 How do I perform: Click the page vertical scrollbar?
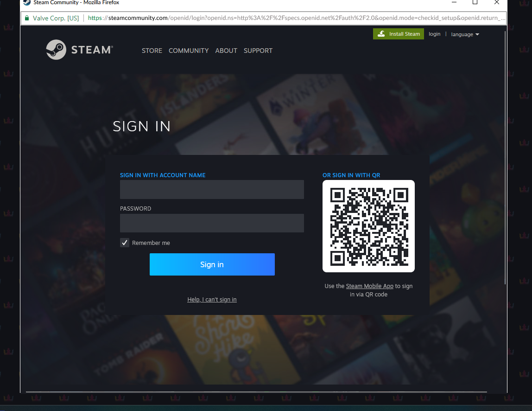click(505, 158)
